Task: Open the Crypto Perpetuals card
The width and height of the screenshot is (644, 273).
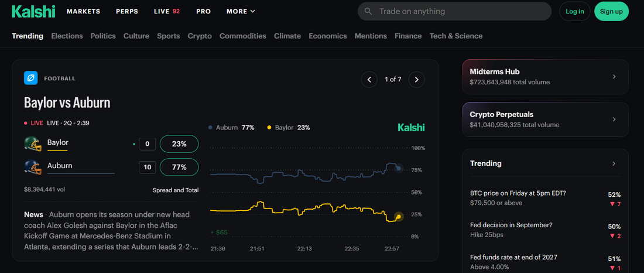Action: pyautogui.click(x=545, y=120)
